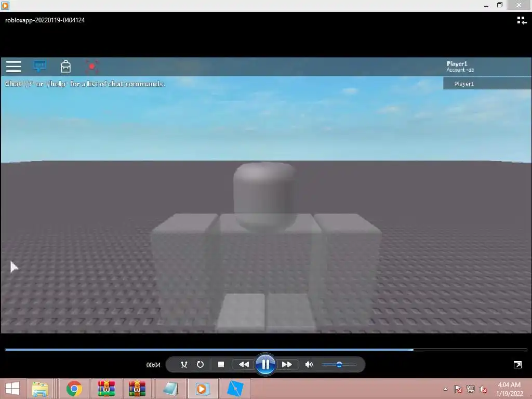Viewport: 532px width, 399px height.
Task: Open the network status tray icon
Action: [x=471, y=389]
